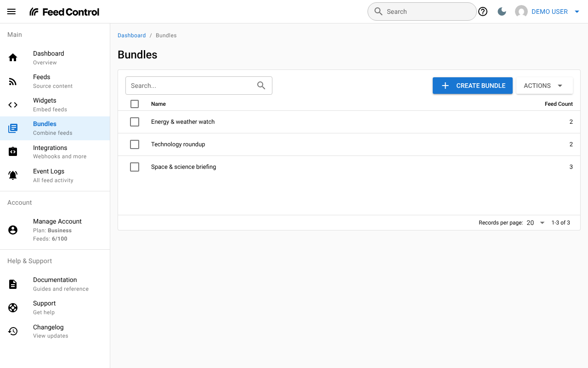Click the Dashboard home icon

point(13,57)
